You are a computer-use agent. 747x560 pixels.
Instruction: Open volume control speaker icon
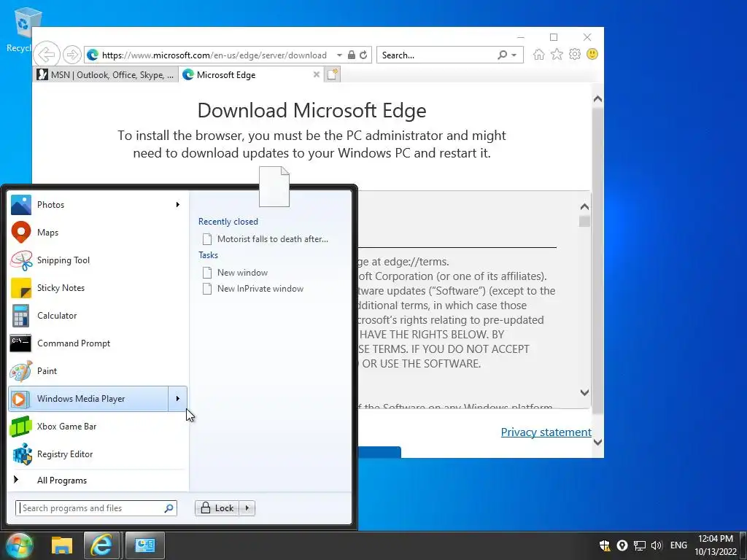tap(657, 545)
